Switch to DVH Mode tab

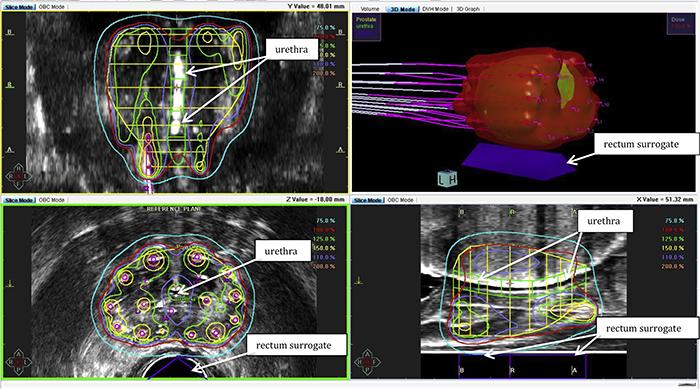point(435,9)
